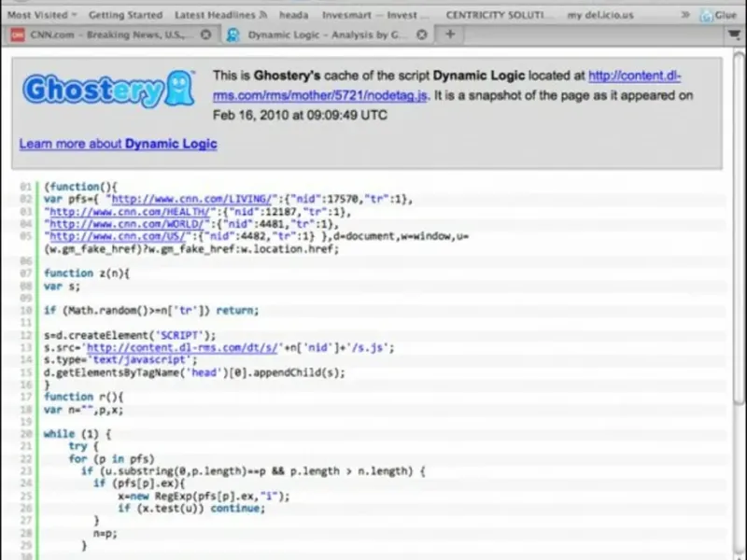Open the Getting Started bookmark
This screenshot has height=560, width=747.
pyautogui.click(x=125, y=15)
